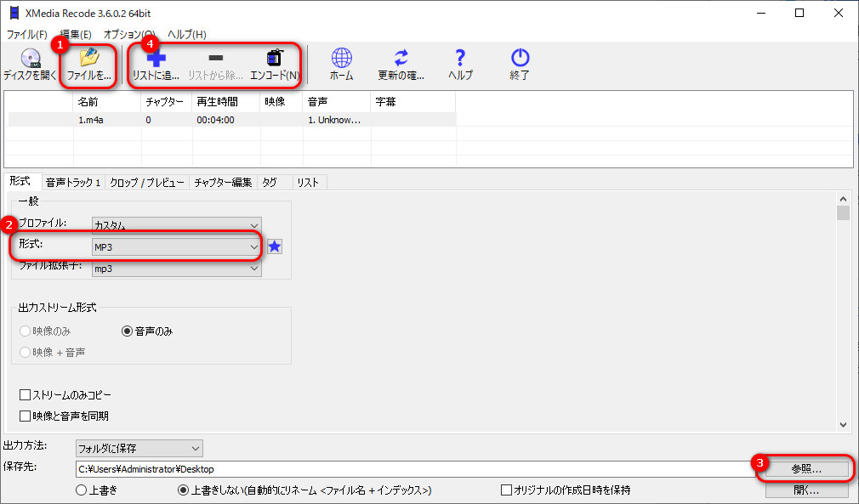Select the 映像のみ radio button
Screen dimensions: 859x504
pos(25,331)
